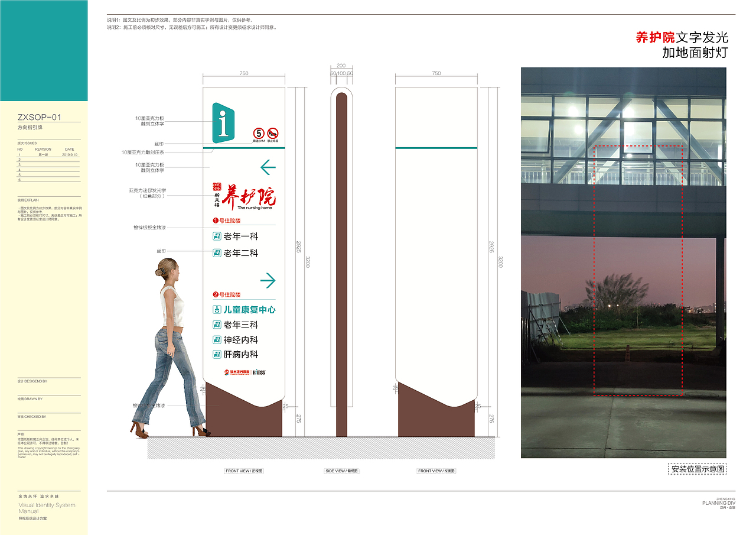Click the bed icon beside 老年一科
Viewport: 756px width, 535px height.
point(217,236)
